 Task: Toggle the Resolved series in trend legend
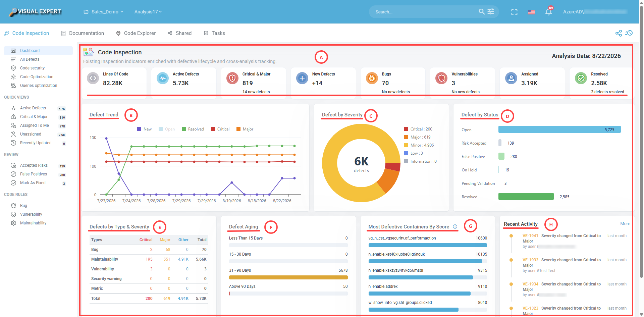(x=193, y=129)
